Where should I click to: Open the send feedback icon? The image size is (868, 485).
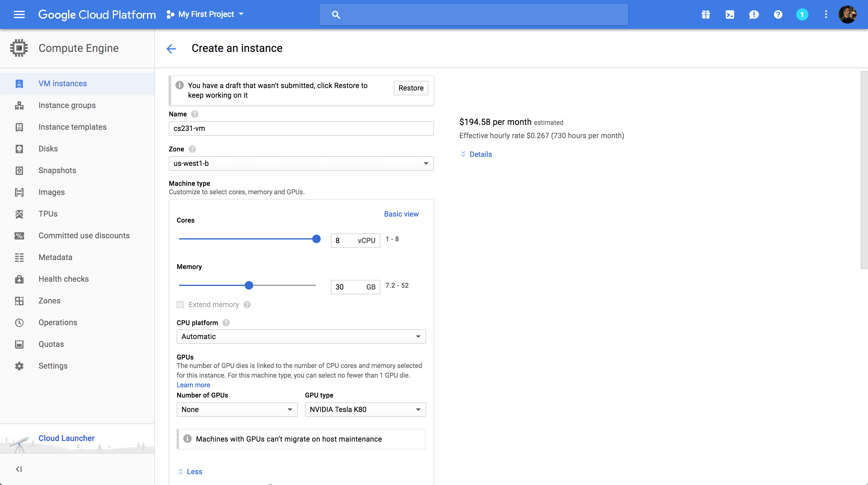pyautogui.click(x=754, y=14)
